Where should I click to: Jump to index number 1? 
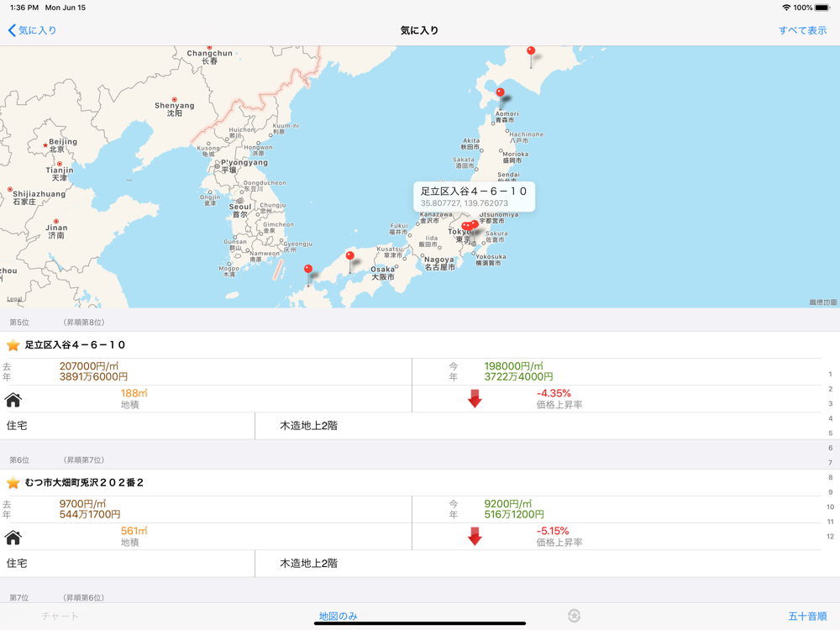click(830, 374)
